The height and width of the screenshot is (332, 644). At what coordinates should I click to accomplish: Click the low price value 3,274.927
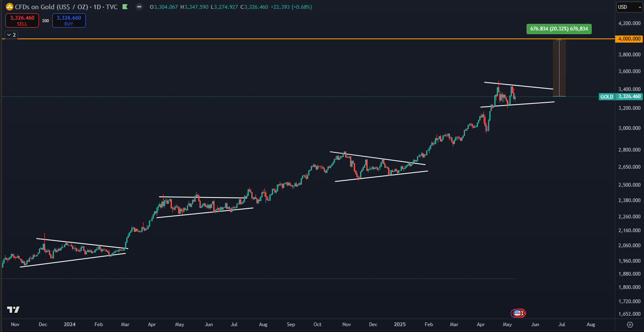[x=226, y=7]
